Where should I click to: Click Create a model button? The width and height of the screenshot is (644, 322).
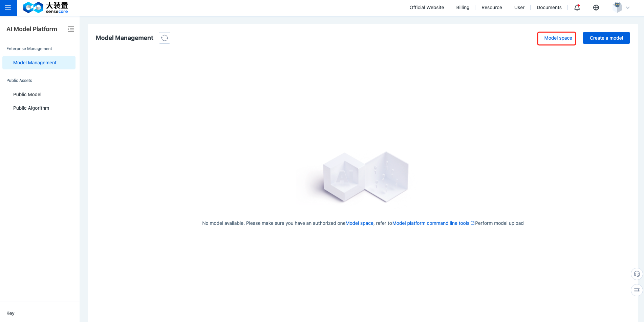point(606,38)
